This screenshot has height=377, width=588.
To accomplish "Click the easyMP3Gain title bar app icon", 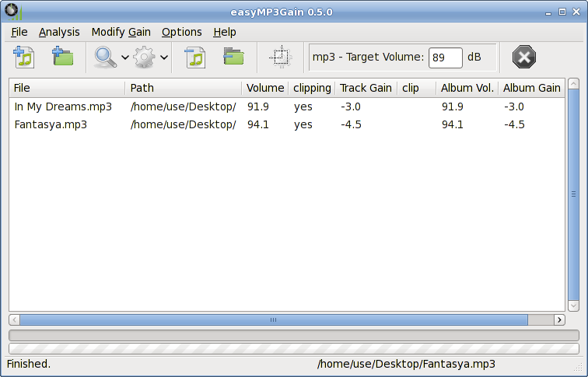I will coord(13,12).
